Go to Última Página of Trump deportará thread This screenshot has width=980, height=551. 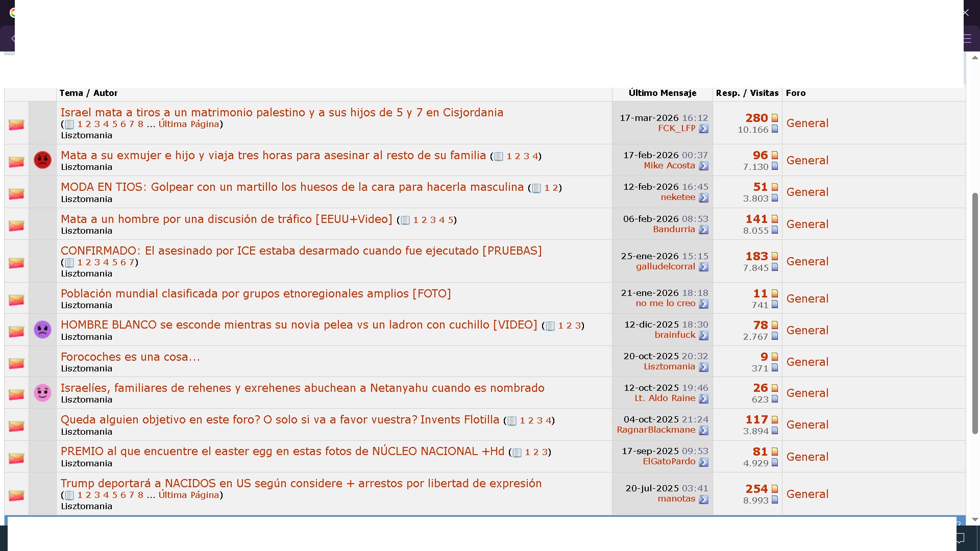[188, 495]
